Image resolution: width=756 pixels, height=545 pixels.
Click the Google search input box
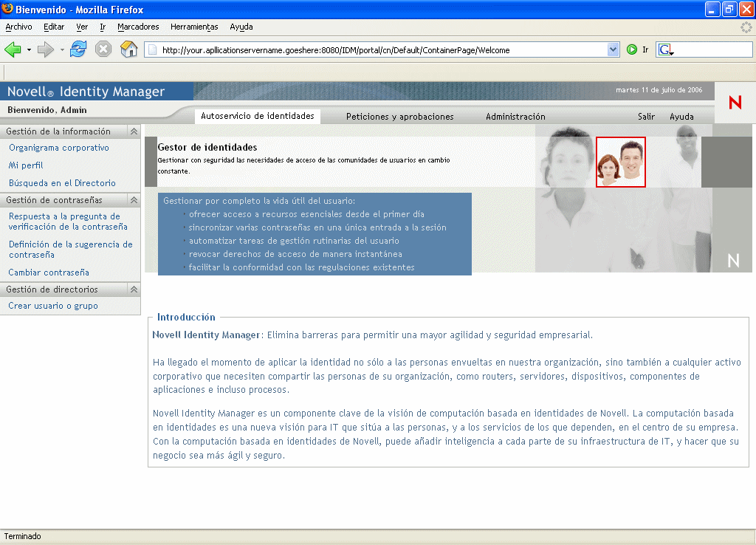[x=712, y=49]
